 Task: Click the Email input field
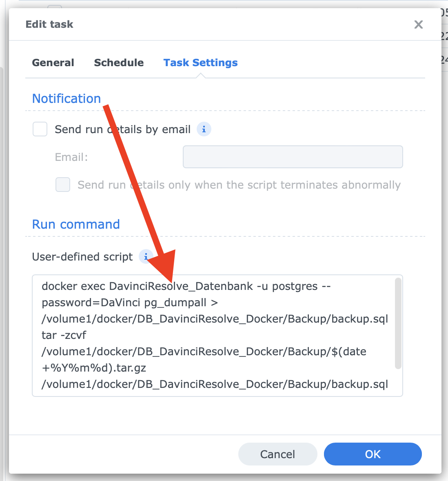(x=293, y=157)
